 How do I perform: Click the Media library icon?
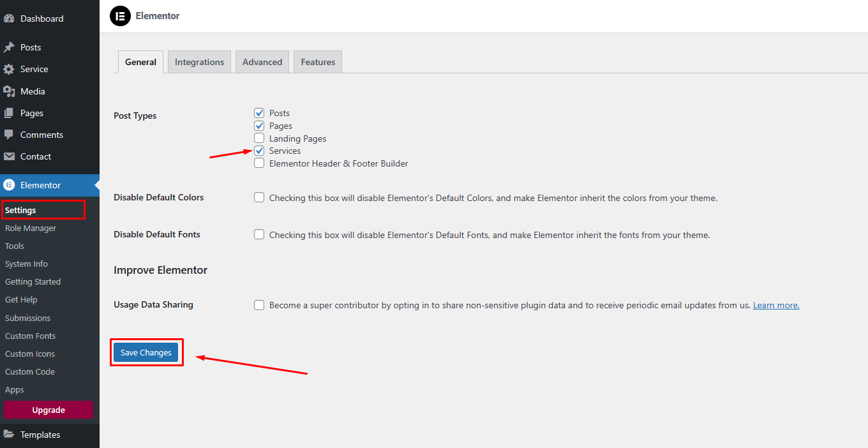tap(9, 91)
